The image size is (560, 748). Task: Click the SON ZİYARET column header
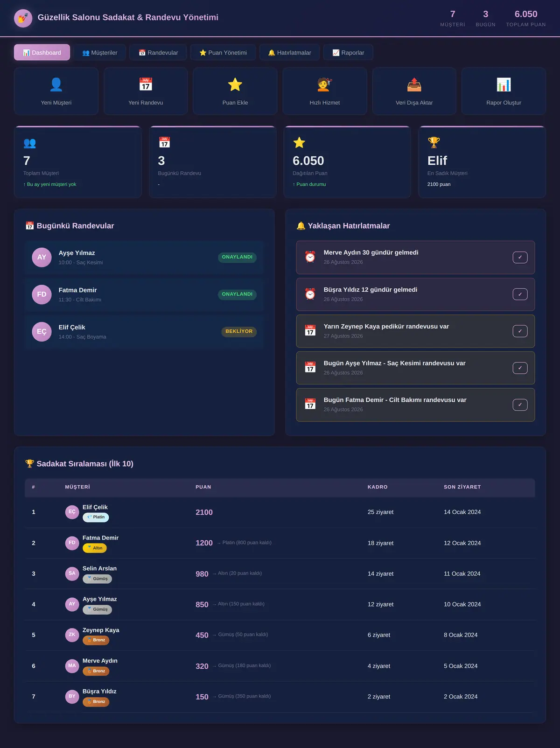tap(462, 487)
